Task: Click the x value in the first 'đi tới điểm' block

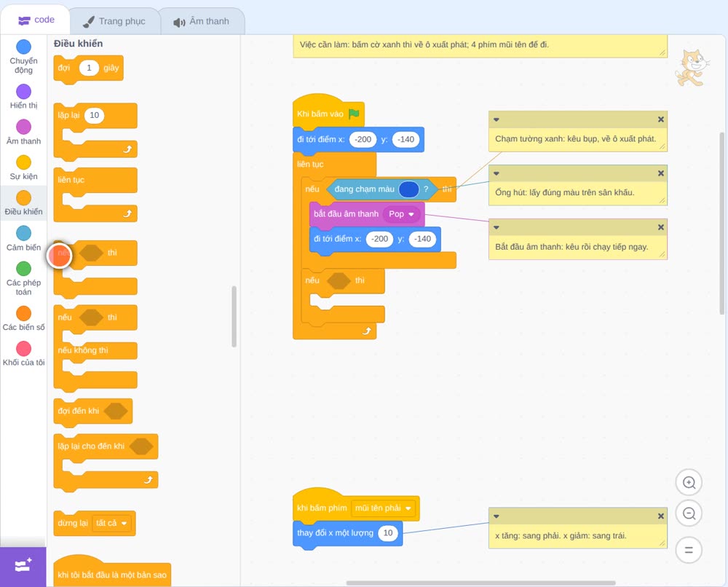Action: tap(363, 139)
